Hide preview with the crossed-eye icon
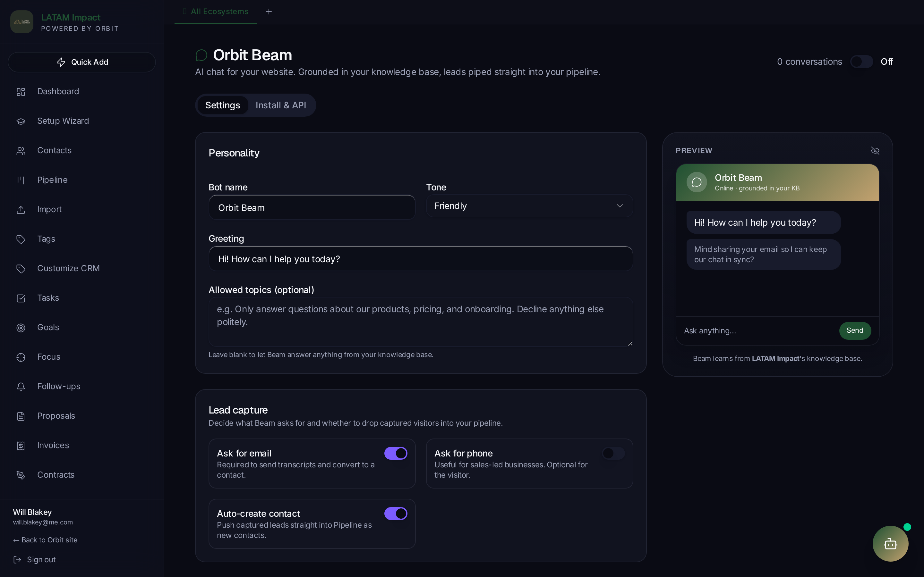 pyautogui.click(x=875, y=151)
